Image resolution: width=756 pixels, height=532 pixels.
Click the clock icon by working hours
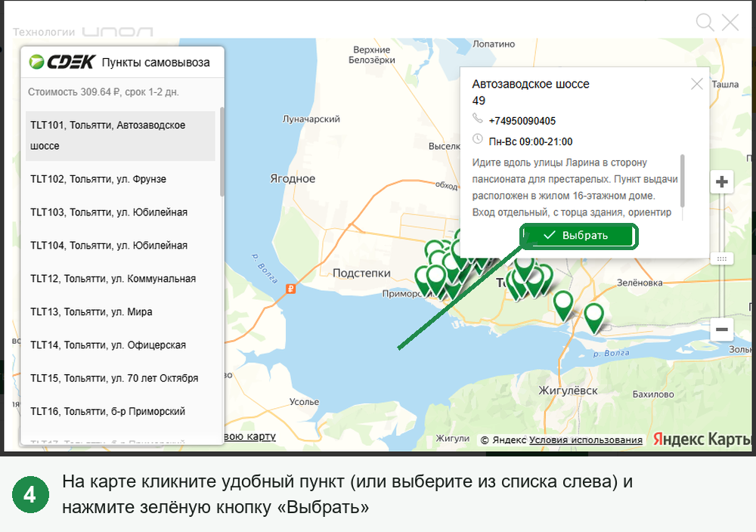click(477, 139)
